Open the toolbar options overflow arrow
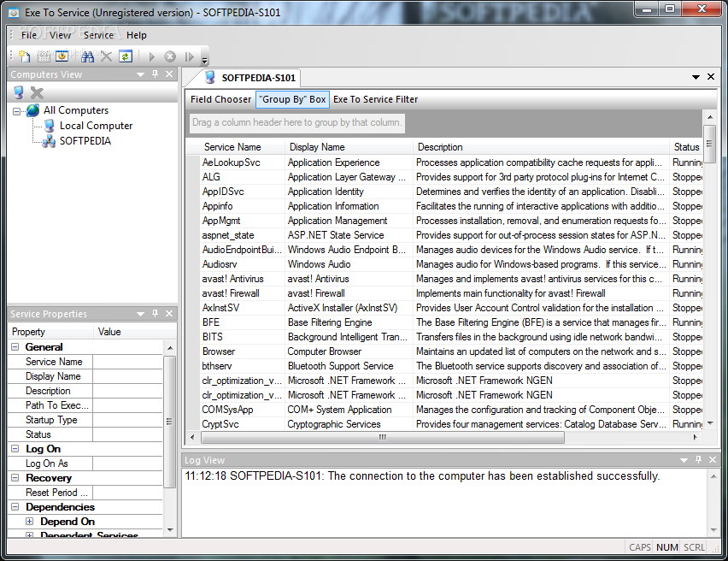 [205, 60]
